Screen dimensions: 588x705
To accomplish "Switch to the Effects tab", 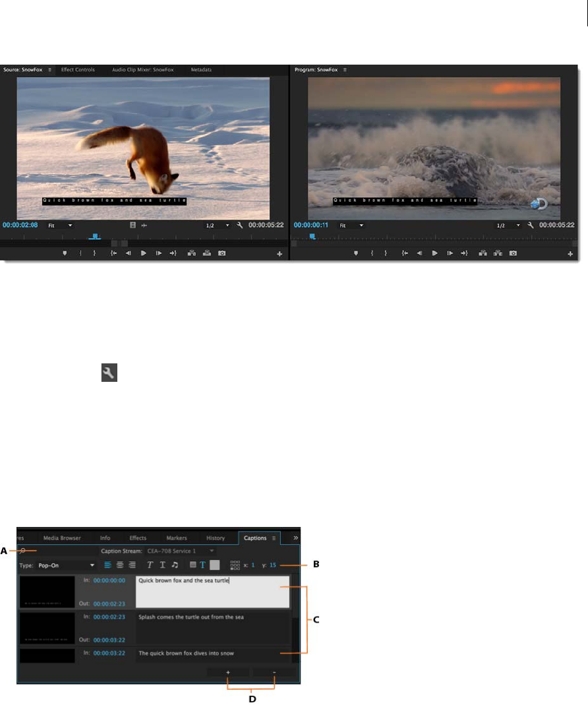I will pyautogui.click(x=138, y=537).
